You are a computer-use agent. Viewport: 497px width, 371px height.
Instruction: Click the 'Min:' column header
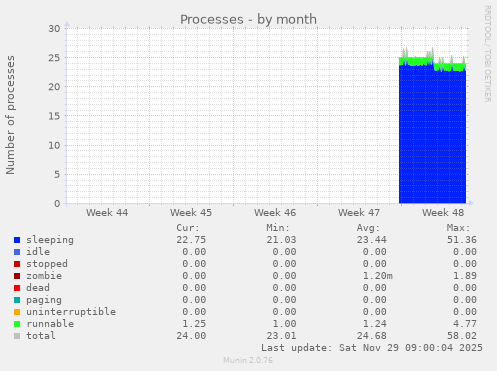278,228
